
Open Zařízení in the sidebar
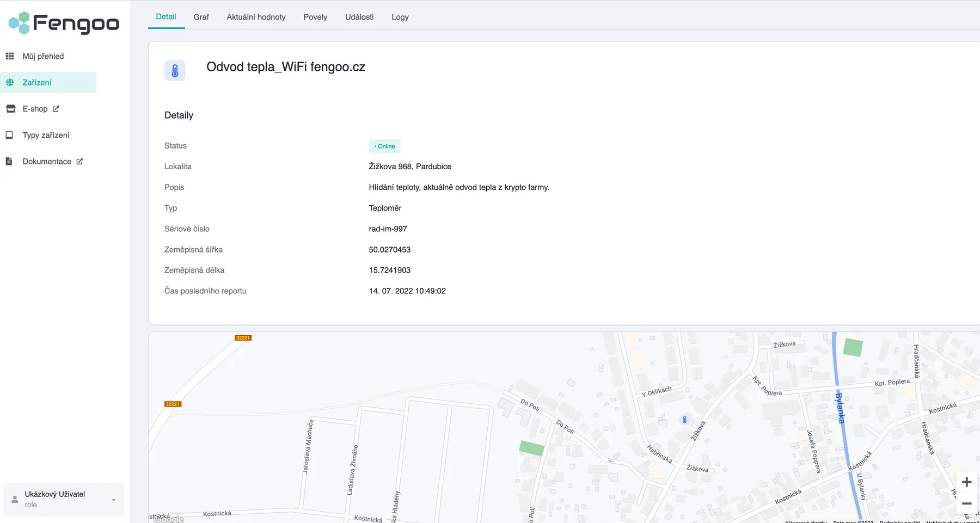click(48, 82)
